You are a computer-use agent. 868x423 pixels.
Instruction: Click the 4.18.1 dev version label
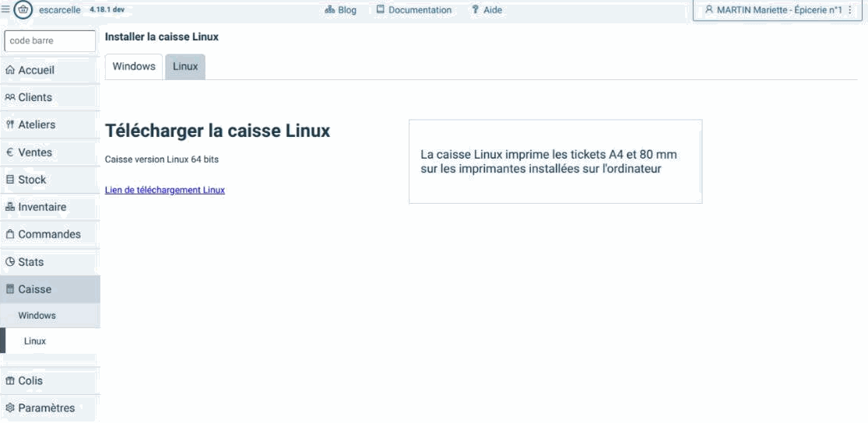[107, 9]
